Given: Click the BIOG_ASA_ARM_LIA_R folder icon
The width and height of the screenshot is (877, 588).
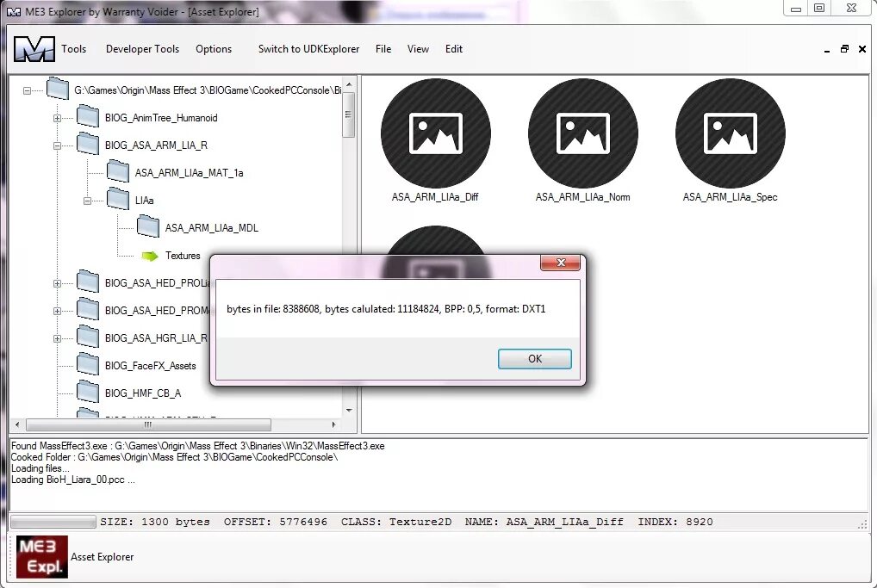Looking at the screenshot, I should pos(88,144).
